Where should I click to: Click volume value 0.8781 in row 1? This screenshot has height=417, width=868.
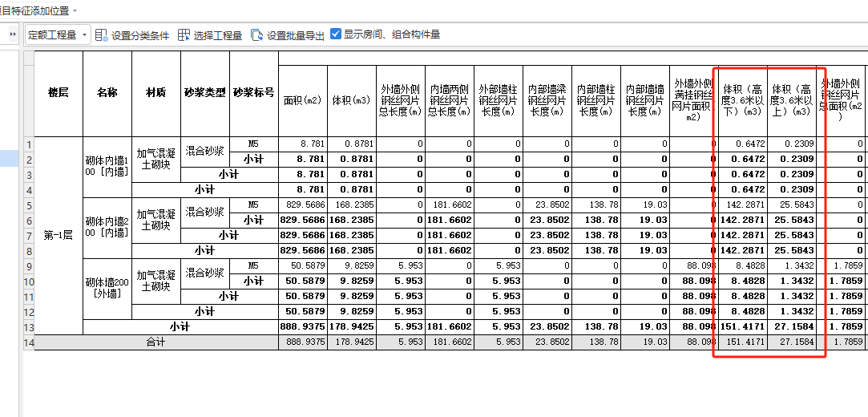coord(352,144)
